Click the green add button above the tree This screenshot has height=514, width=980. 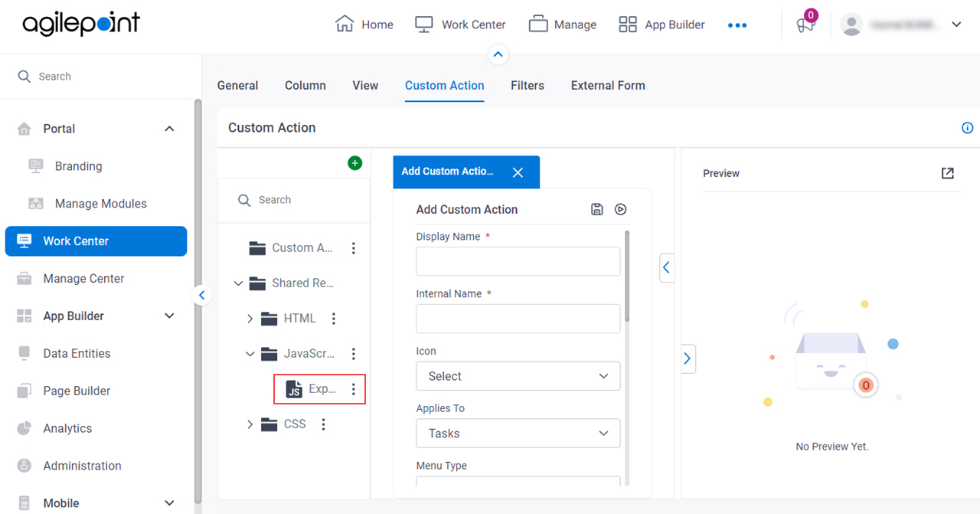pos(354,163)
